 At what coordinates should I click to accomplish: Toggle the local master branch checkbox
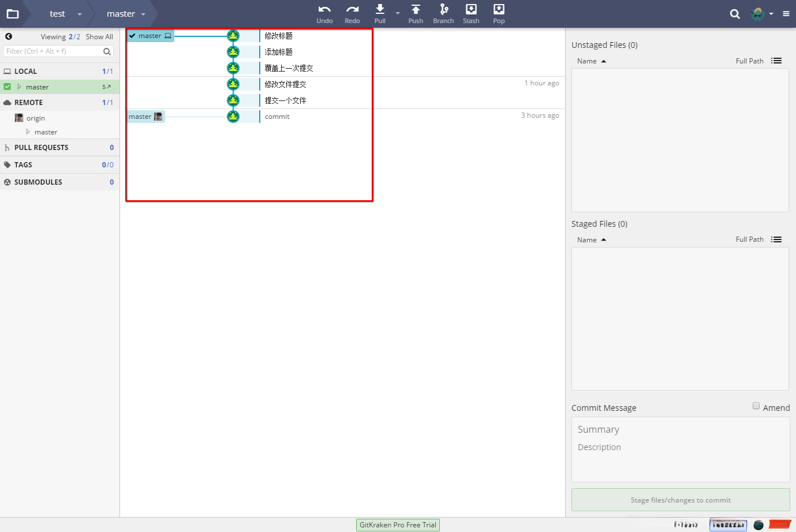point(8,87)
